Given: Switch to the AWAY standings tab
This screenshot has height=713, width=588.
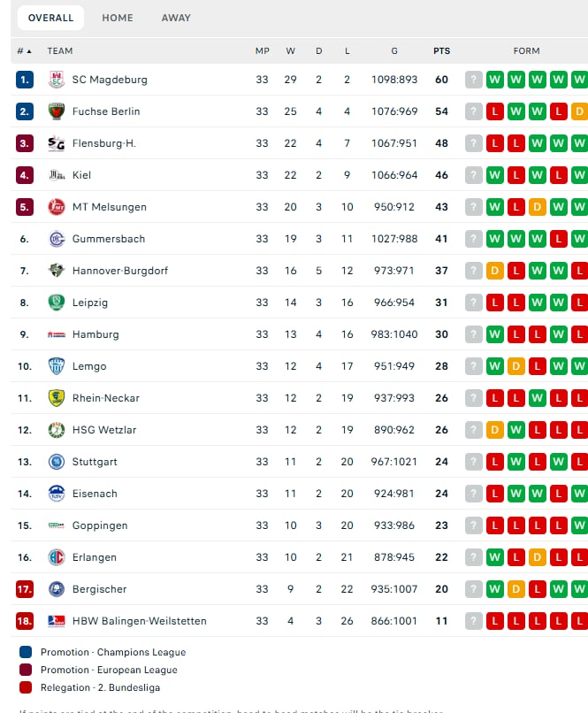Looking at the screenshot, I should click(176, 18).
